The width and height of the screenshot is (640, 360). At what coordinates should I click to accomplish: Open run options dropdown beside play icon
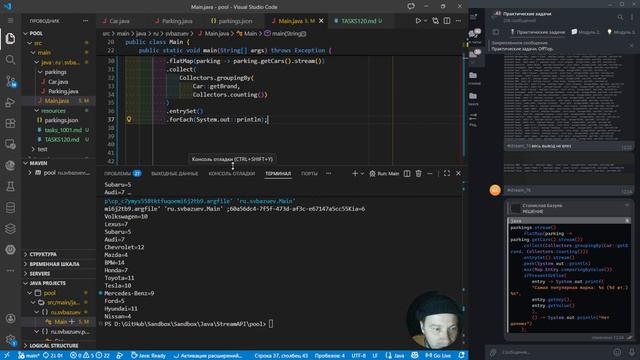pos(425,20)
